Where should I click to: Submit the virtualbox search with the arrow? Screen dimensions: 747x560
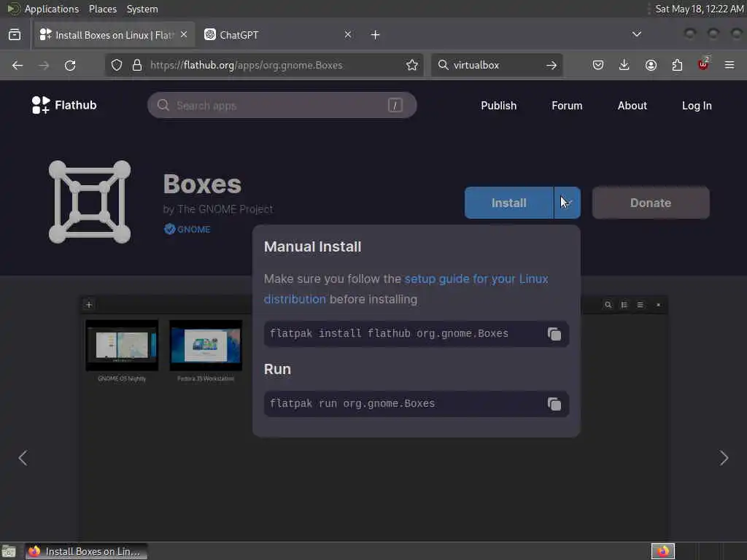pos(551,65)
